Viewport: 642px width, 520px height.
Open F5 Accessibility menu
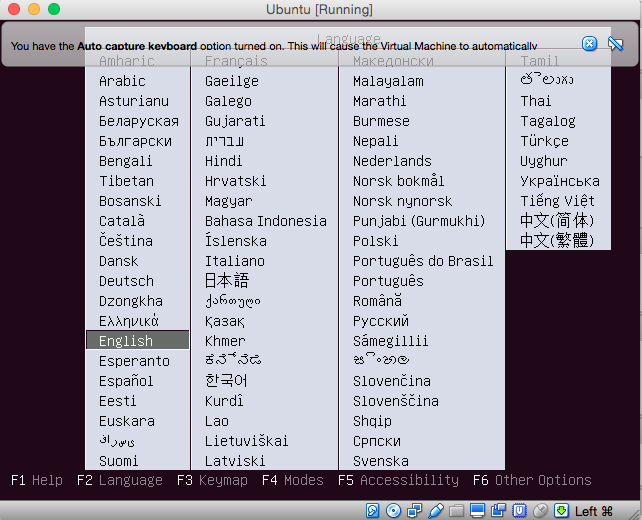coord(398,480)
